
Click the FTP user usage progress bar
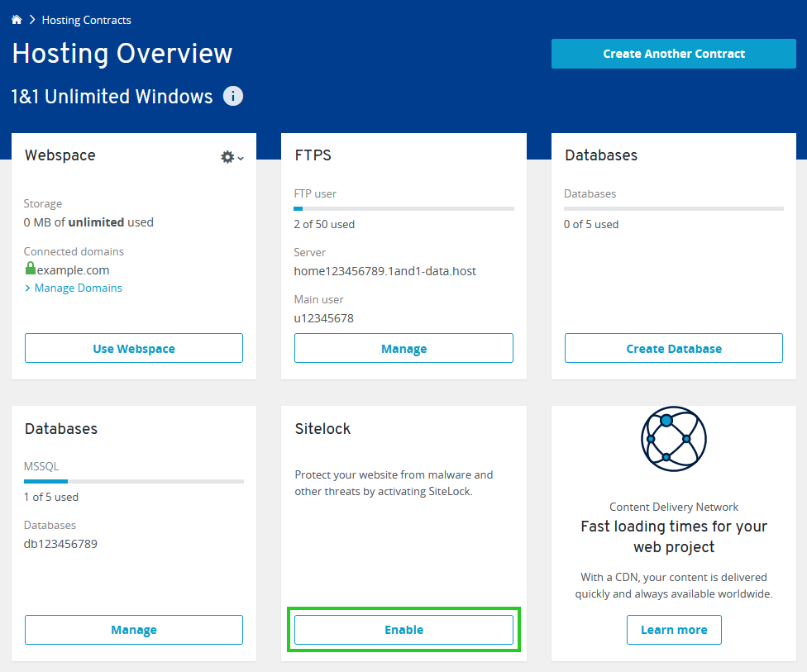click(403, 209)
